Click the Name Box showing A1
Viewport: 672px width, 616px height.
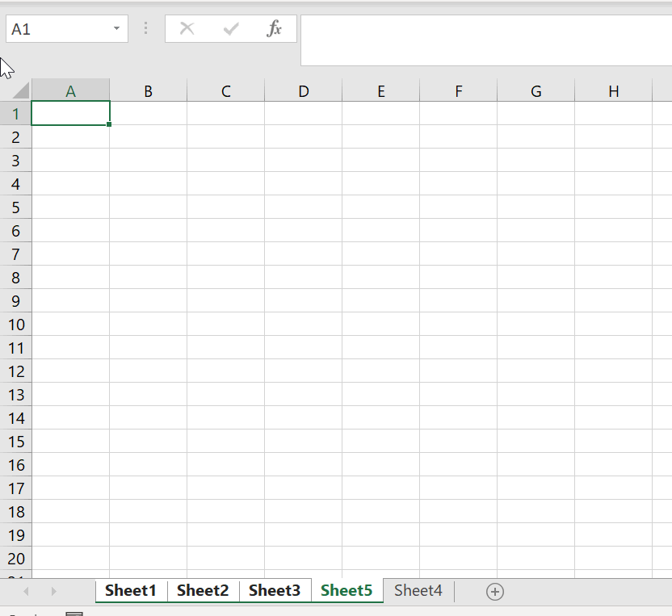(x=67, y=29)
